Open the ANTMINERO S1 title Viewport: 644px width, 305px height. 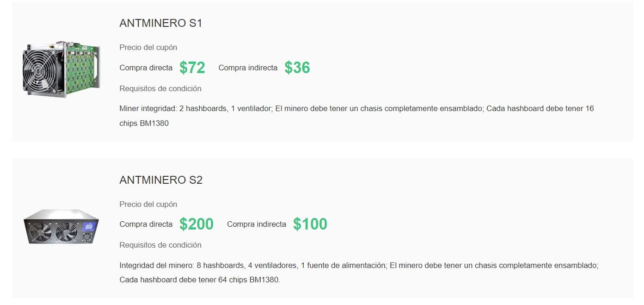point(160,23)
